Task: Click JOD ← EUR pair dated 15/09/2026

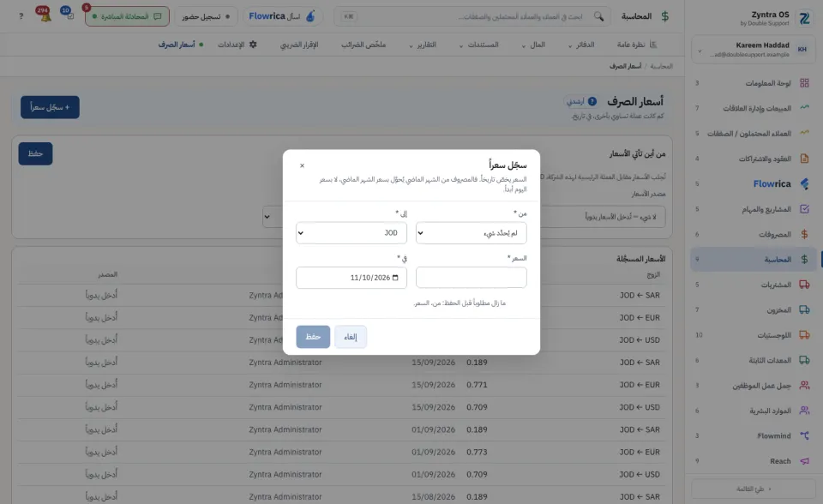Action: pyautogui.click(x=640, y=385)
